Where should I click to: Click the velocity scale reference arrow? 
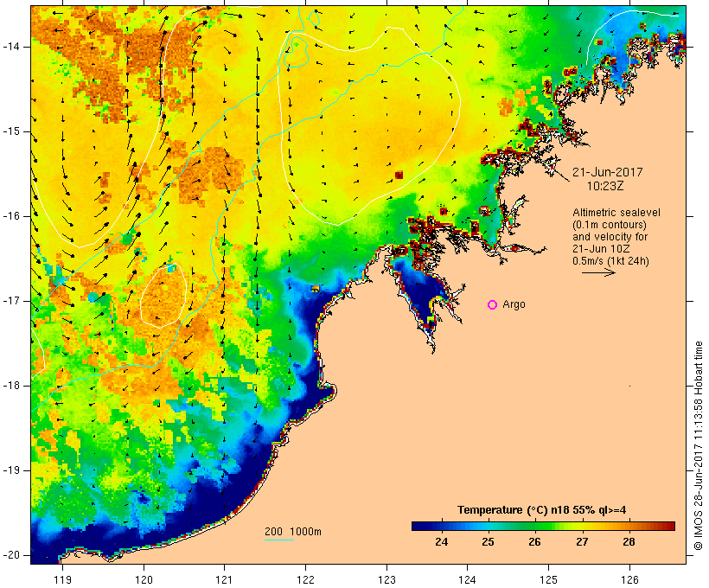(598, 272)
